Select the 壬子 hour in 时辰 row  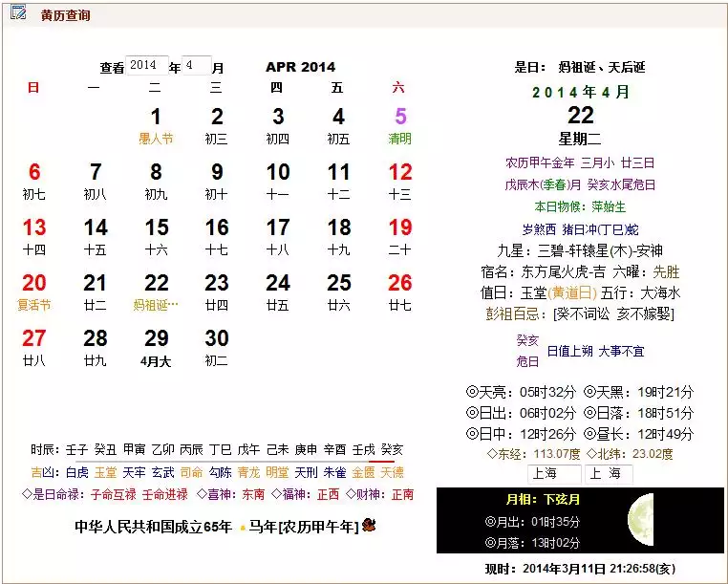pyautogui.click(x=76, y=450)
